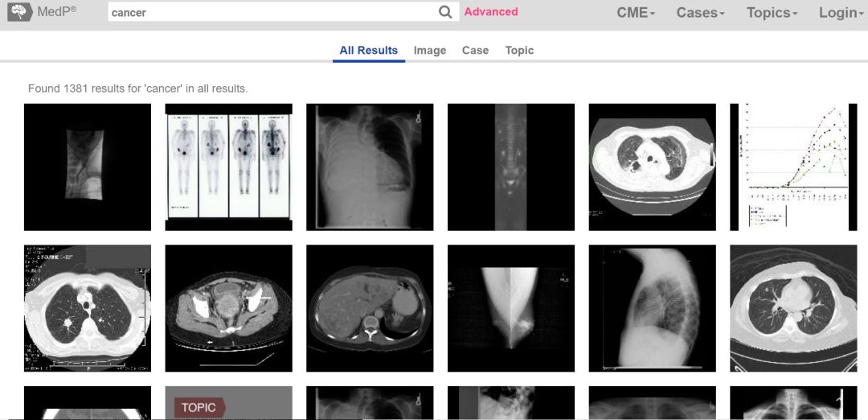Open the line graph chart thumbnail

click(x=793, y=167)
